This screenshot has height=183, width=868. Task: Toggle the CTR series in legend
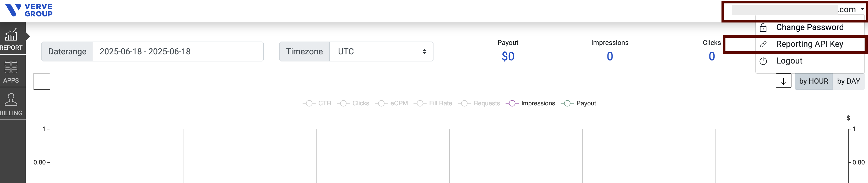click(317, 103)
